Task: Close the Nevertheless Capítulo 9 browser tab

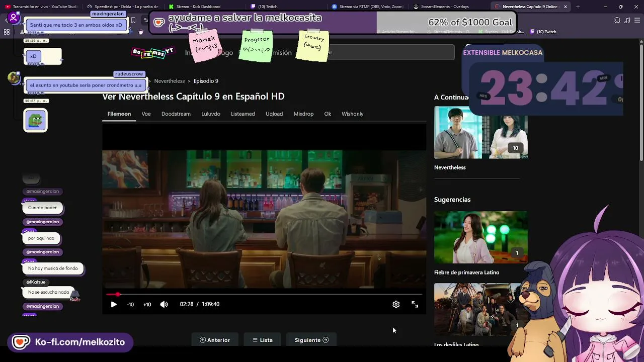Action: (566, 7)
